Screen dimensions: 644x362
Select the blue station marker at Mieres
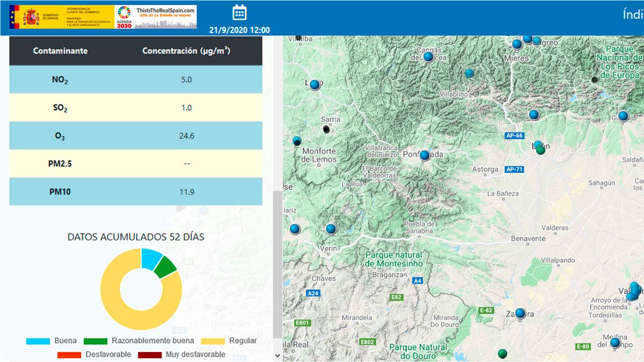tap(517, 44)
